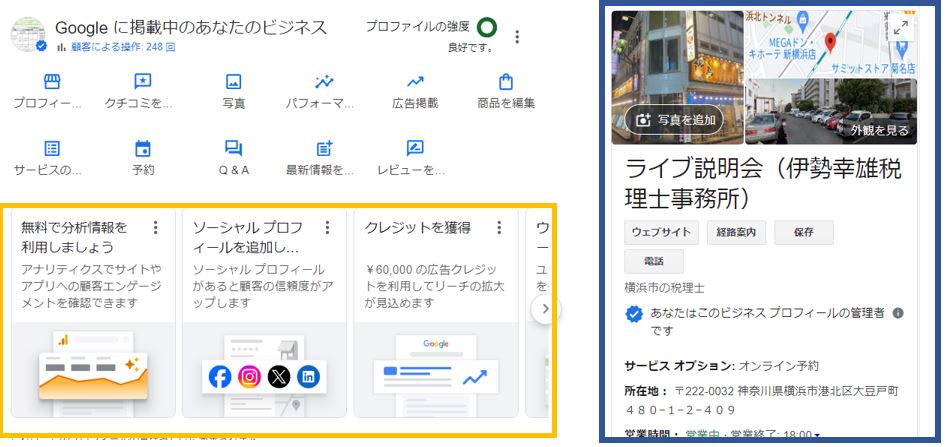Click the Instagram icon in social card

tap(249, 377)
